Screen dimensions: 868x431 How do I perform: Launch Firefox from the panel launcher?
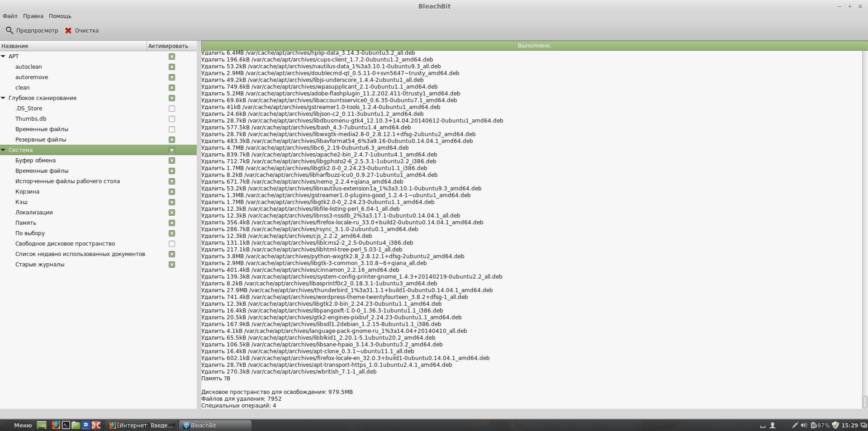(56, 425)
